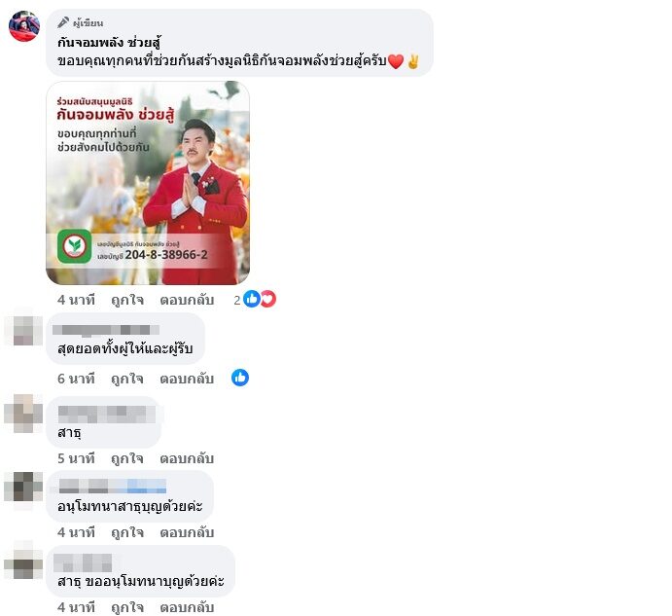Open the foundation donation image attachment
The image size is (672, 616).
coord(148,183)
